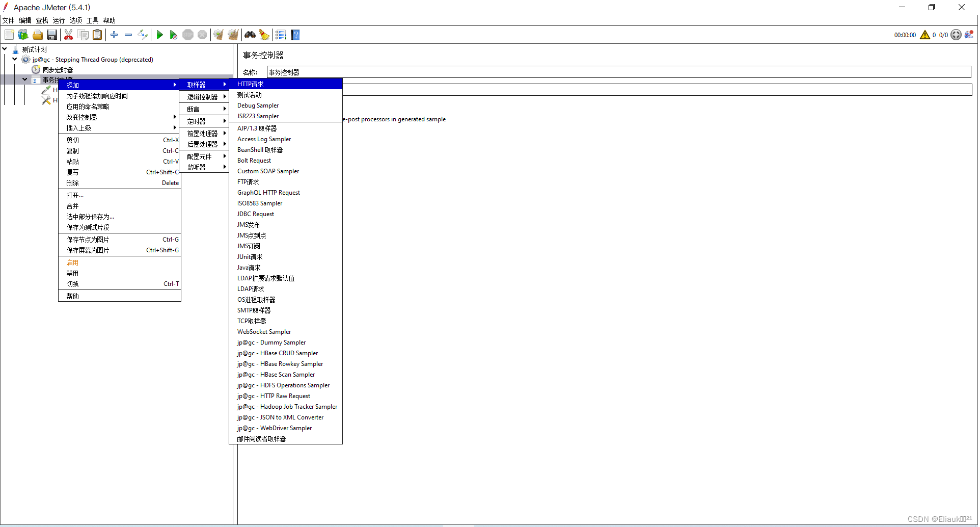Click the Clear All double broom icon
The image size is (980, 527).
coord(233,35)
